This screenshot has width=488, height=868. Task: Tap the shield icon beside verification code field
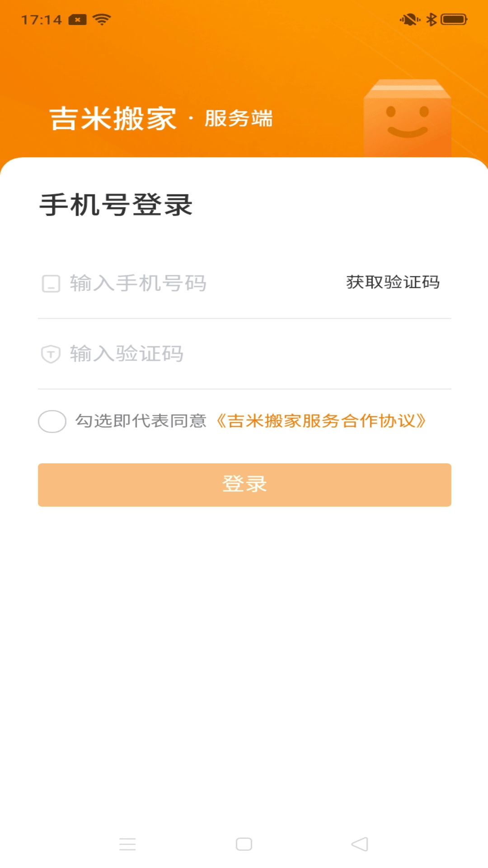[51, 354]
